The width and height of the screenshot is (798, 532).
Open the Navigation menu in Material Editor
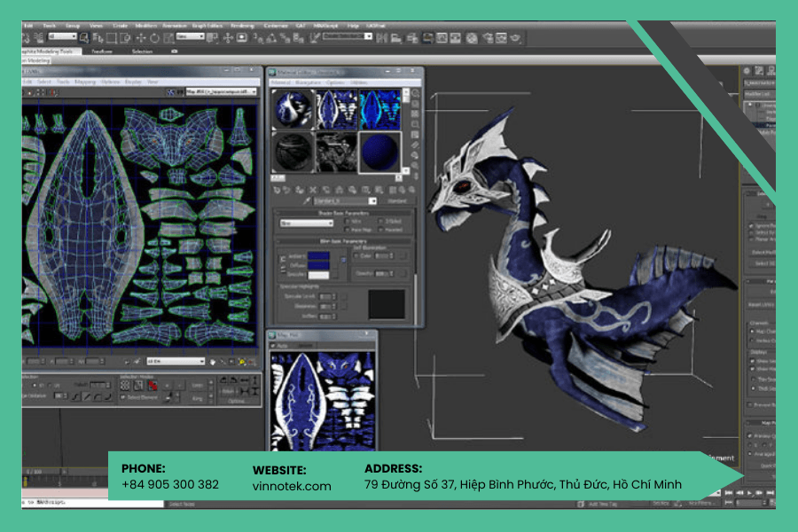pyautogui.click(x=308, y=82)
